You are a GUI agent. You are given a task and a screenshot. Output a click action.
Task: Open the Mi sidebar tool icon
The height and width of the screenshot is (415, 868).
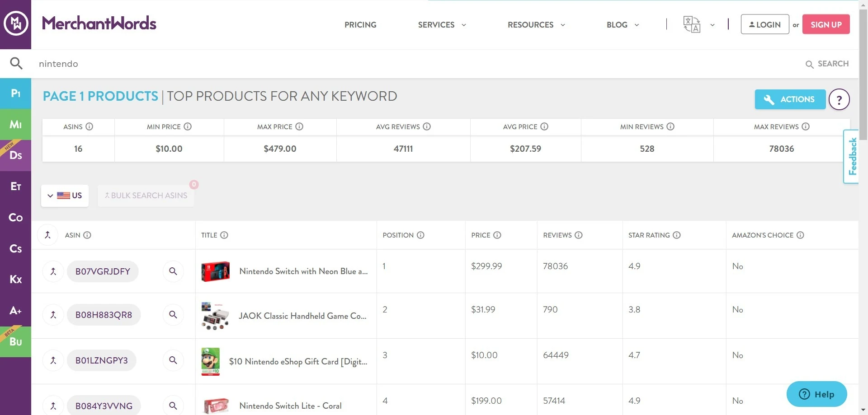(16, 124)
